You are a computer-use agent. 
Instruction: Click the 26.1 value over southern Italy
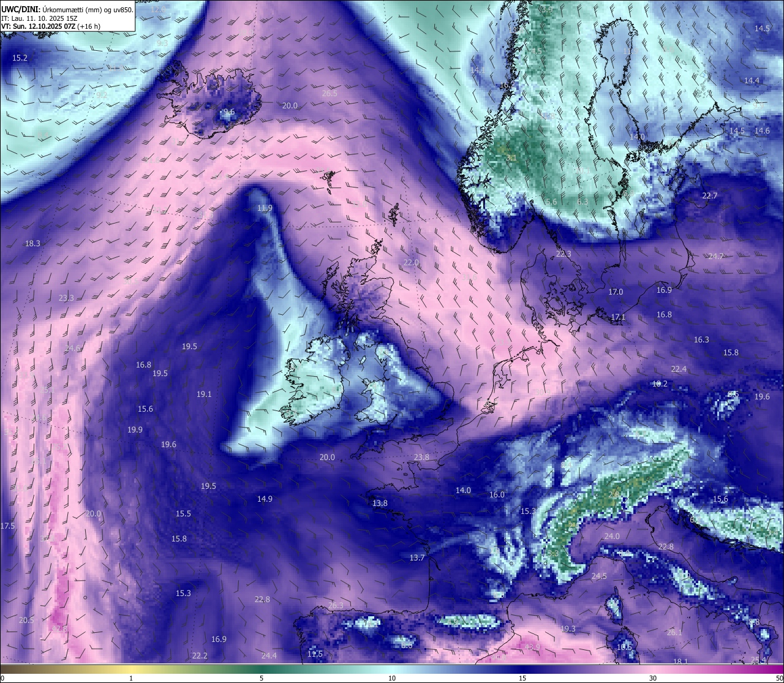(674, 633)
